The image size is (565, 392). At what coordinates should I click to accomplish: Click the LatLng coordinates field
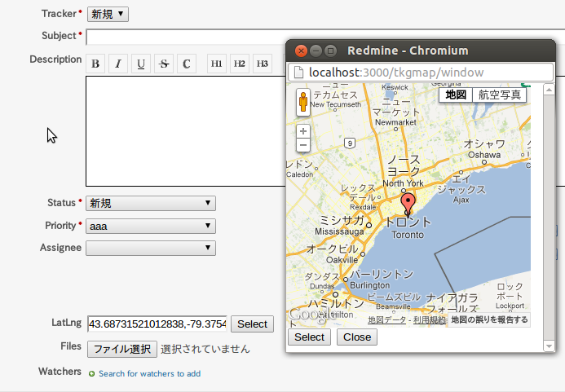point(157,324)
